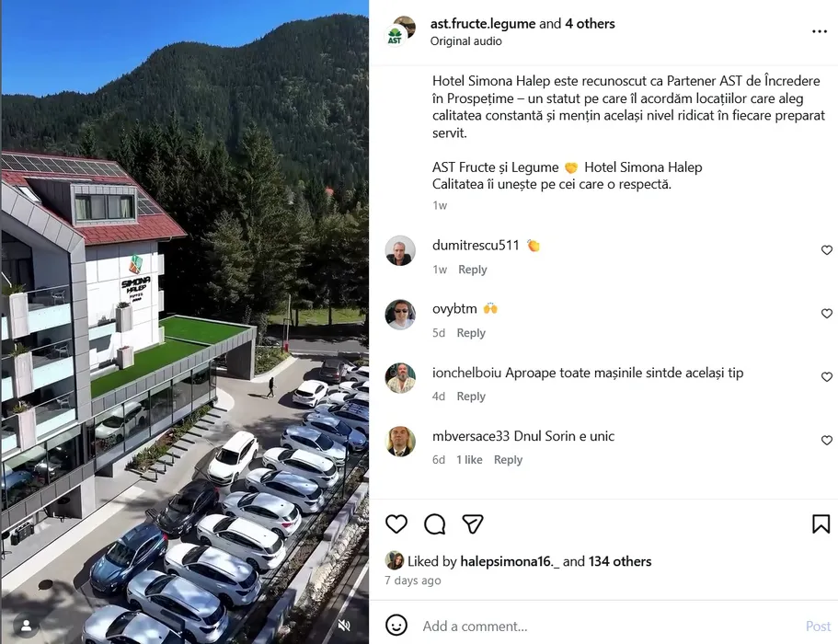Reply to ionchelboiu's comment
The height and width of the screenshot is (644, 838).
coord(471,396)
